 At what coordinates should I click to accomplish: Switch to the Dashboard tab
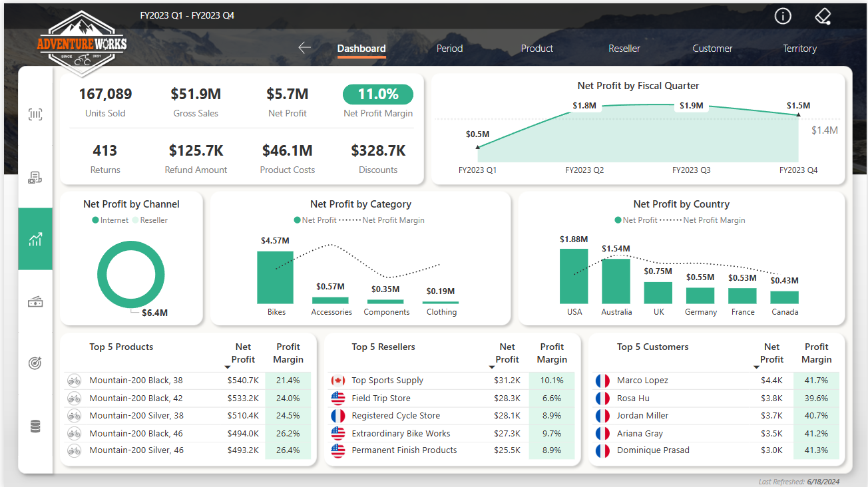[x=361, y=49]
